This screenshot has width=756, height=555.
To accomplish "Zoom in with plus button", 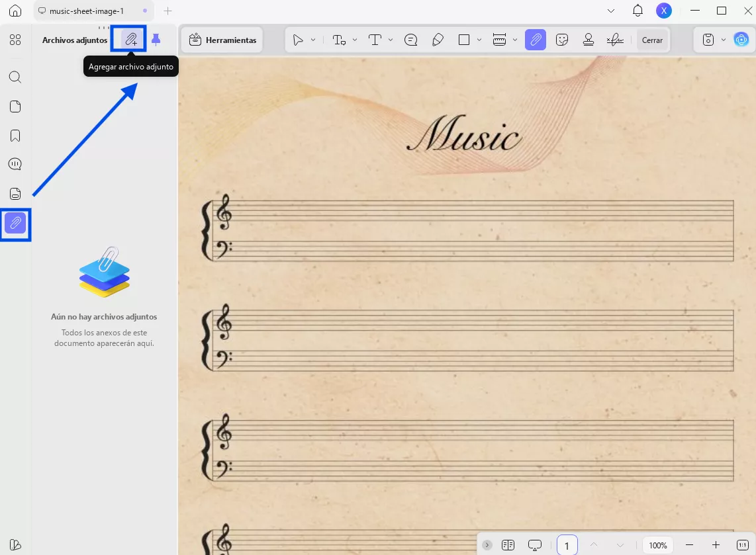I will point(716,545).
